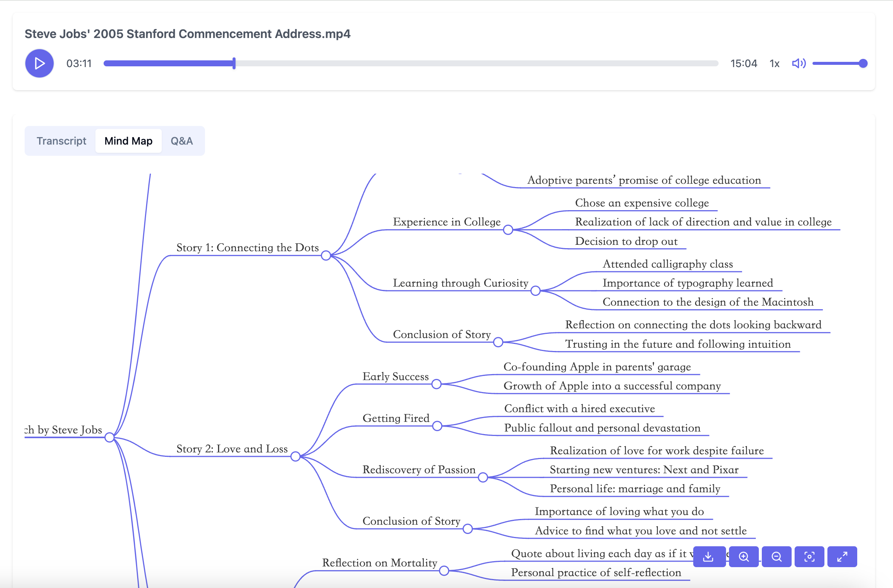Select the Mind Map tab

pyautogui.click(x=128, y=141)
